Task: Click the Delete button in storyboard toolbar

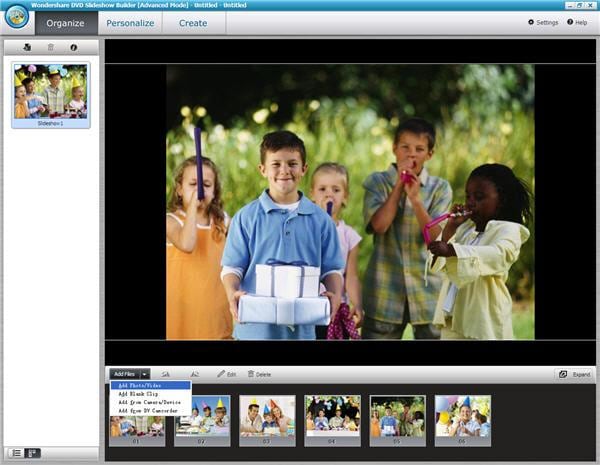Action: tap(259, 374)
